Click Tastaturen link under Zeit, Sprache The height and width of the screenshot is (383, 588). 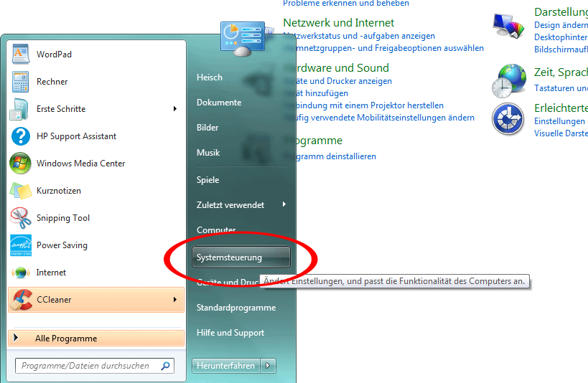click(x=561, y=88)
